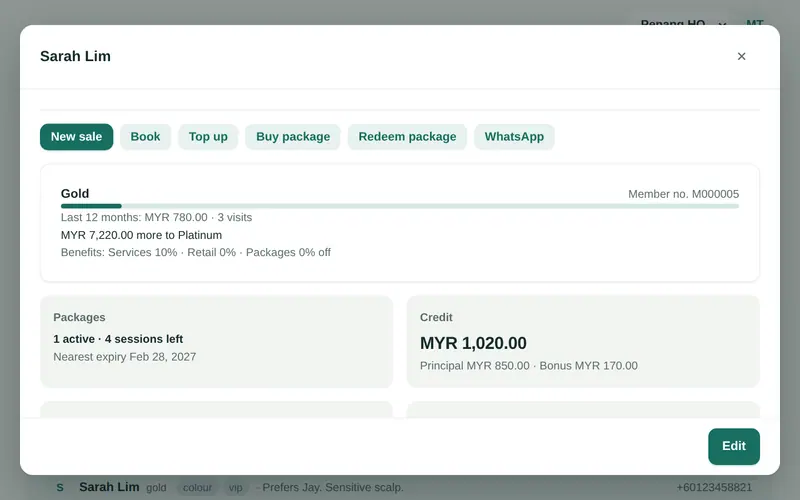Open the Credit balance card
The image size is (800, 500).
[583, 341]
